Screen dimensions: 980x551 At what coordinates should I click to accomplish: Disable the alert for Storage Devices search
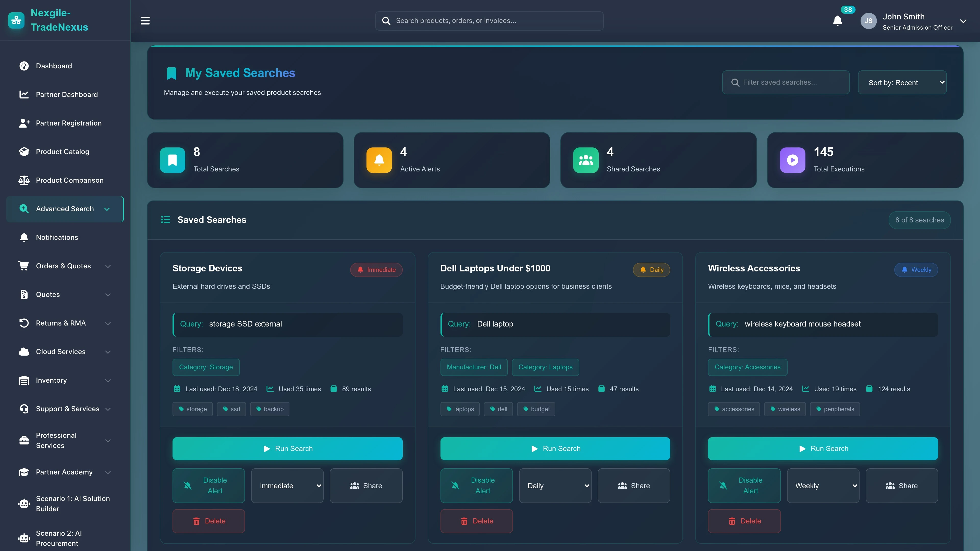tap(209, 486)
